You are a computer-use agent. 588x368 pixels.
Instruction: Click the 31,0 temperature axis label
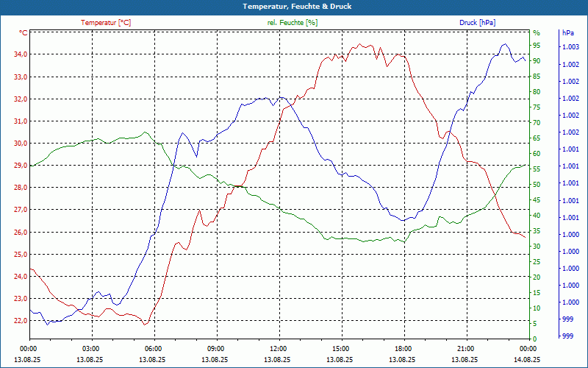click(21, 121)
